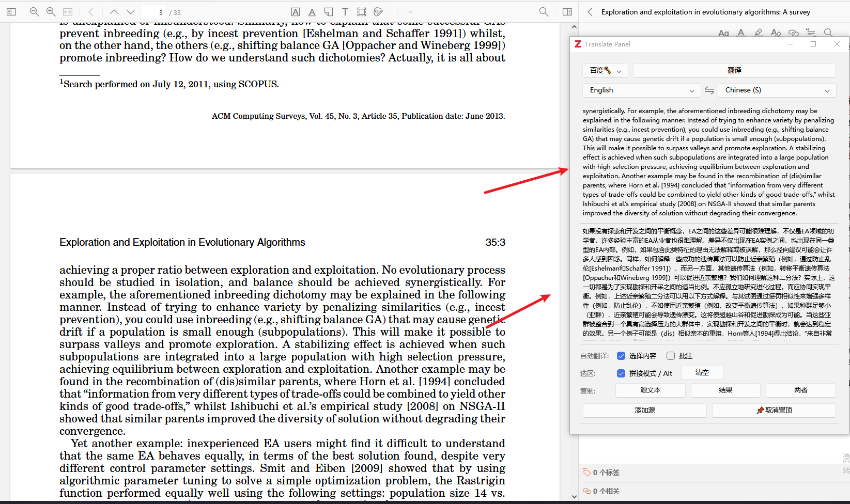Copy source text with 源文本 button
This screenshot has width=850, height=504.
(651, 390)
